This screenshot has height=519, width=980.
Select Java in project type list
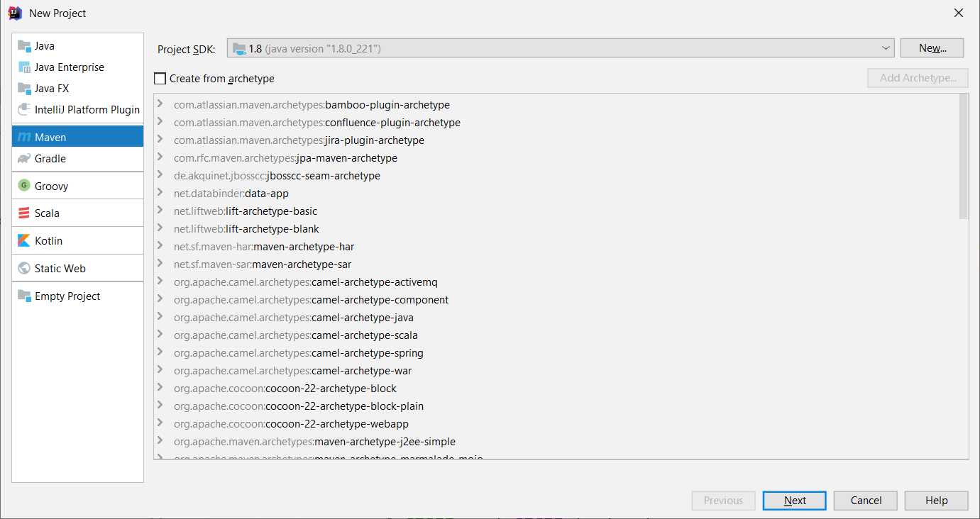tap(77, 46)
